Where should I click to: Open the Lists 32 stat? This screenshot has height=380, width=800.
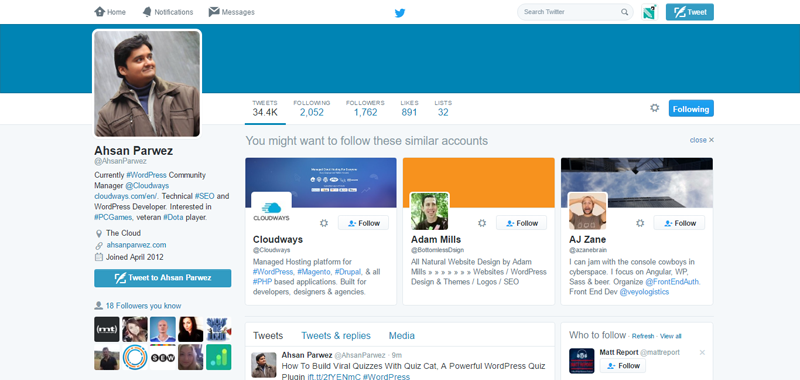coord(443,108)
